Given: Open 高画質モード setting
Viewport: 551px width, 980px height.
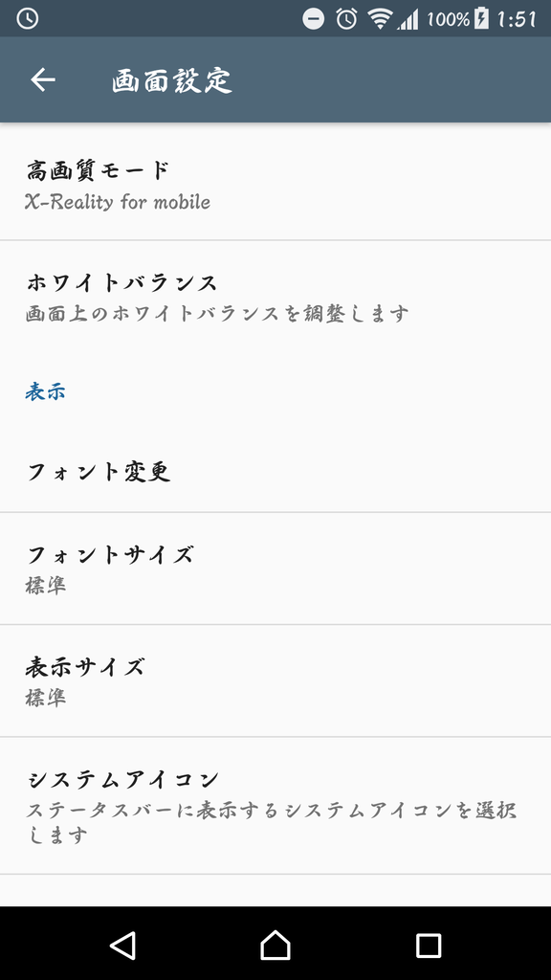Looking at the screenshot, I should (275, 182).
